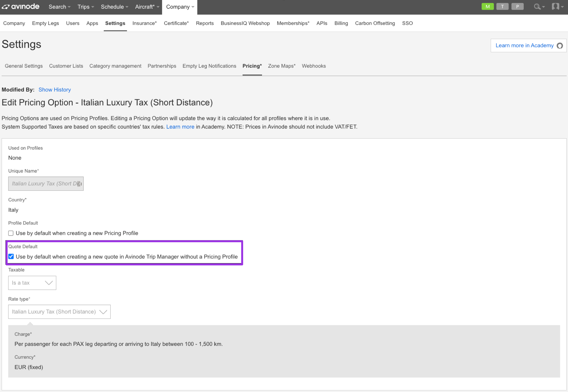Open BusinessIQ Webshop

tap(245, 23)
